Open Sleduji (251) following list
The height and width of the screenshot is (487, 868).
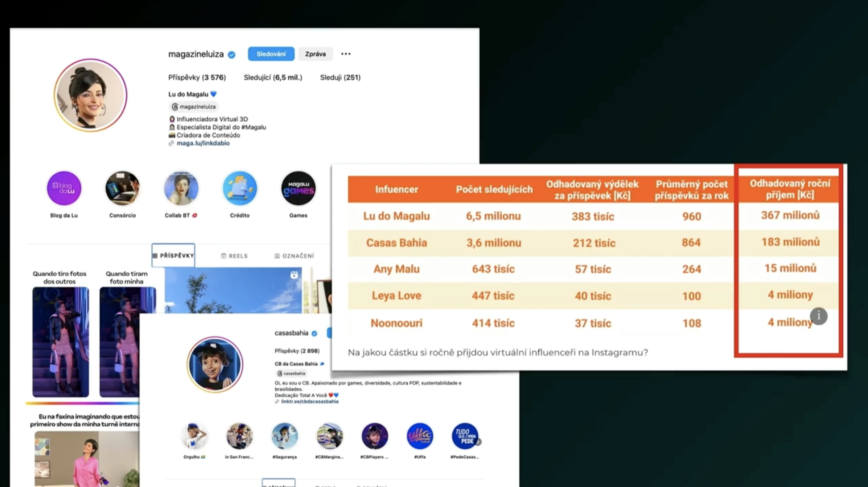340,77
